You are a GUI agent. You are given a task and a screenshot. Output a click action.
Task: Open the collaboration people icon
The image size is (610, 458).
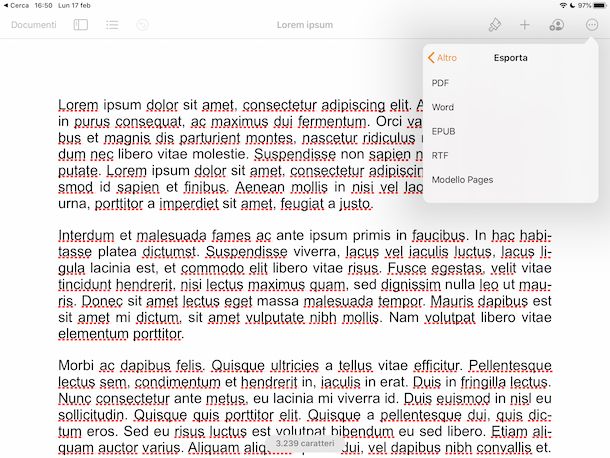click(556, 25)
